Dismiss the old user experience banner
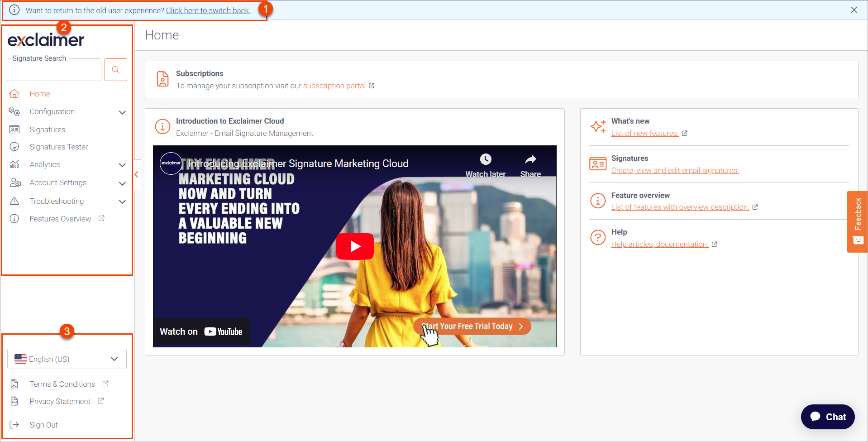The image size is (868, 442). coord(854,10)
